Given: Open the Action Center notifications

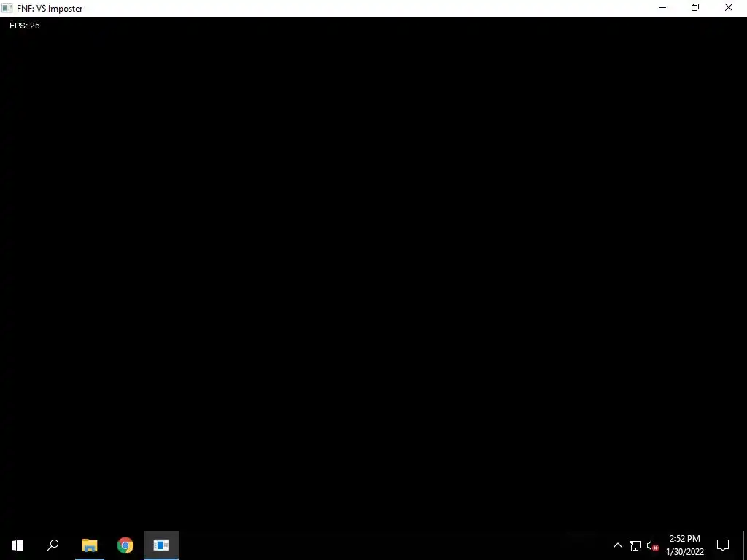Looking at the screenshot, I should [x=723, y=545].
